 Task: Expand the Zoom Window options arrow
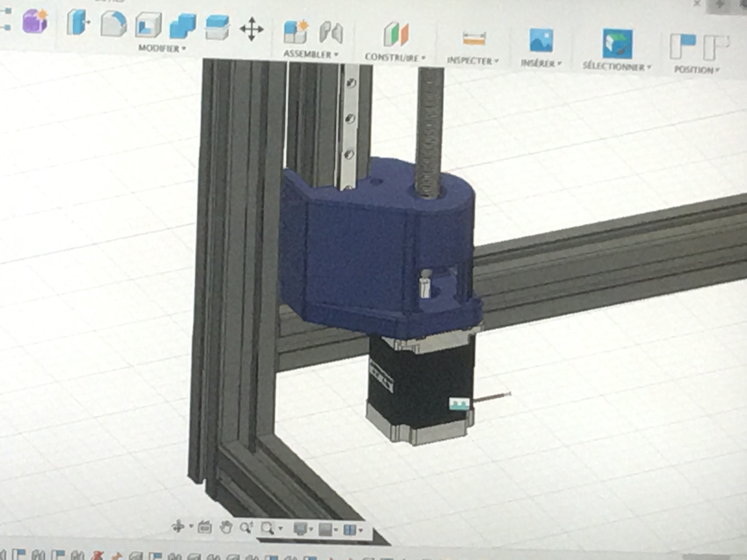(280, 529)
